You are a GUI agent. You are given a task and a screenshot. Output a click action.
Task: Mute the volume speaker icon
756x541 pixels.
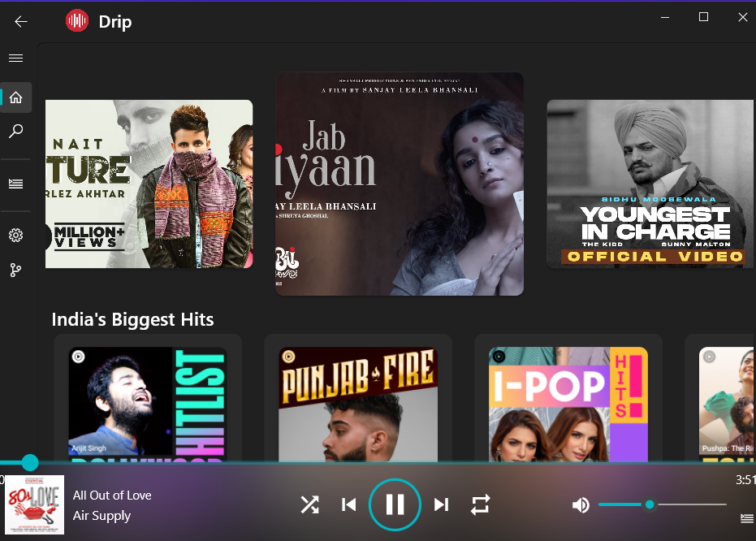tap(581, 504)
